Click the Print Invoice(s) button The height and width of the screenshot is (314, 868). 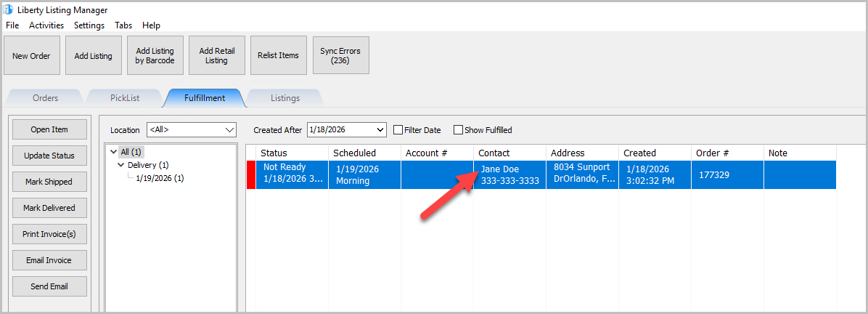49,234
